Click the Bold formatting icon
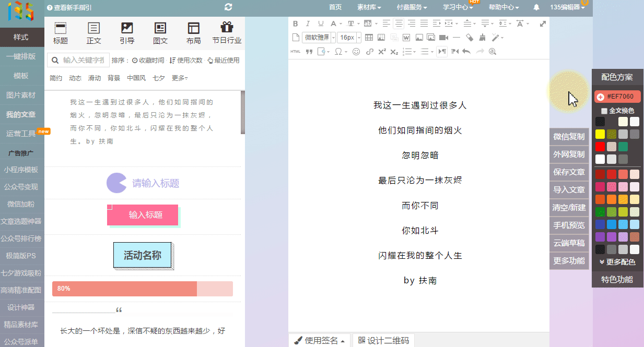This screenshot has height=347, width=644. [x=295, y=23]
